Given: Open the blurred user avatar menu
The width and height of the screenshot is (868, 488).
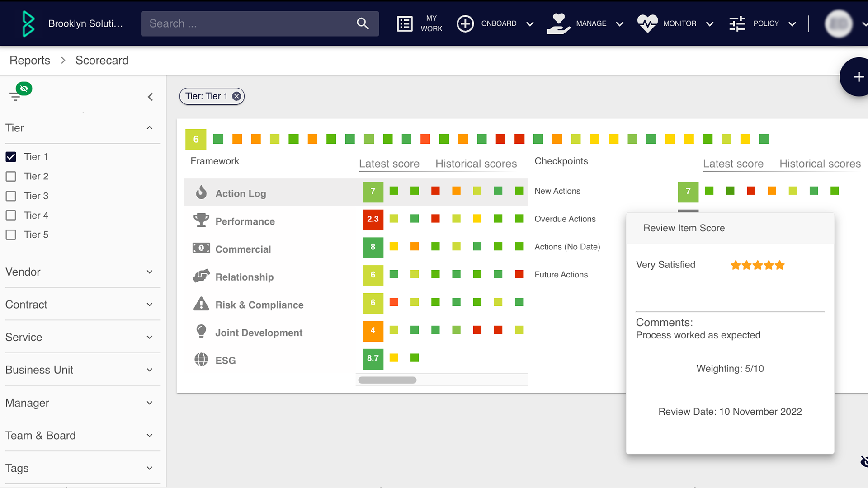Looking at the screenshot, I should pos(839,23).
